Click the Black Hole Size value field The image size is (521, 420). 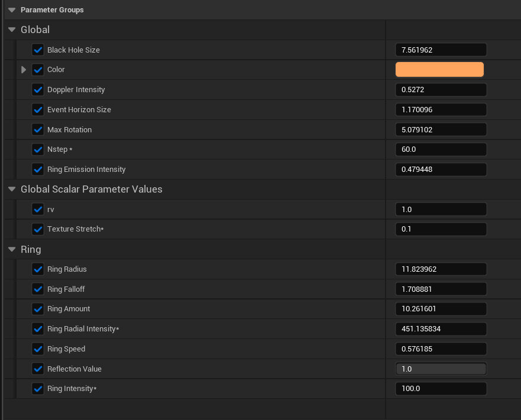point(441,50)
